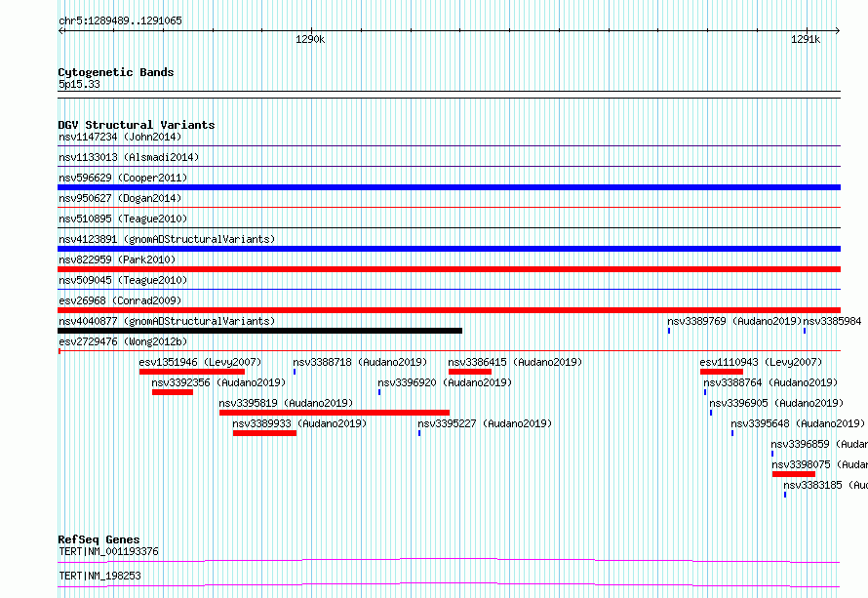
Task: Open the nsv3388764 (Audano2019) label
Action: click(770, 382)
